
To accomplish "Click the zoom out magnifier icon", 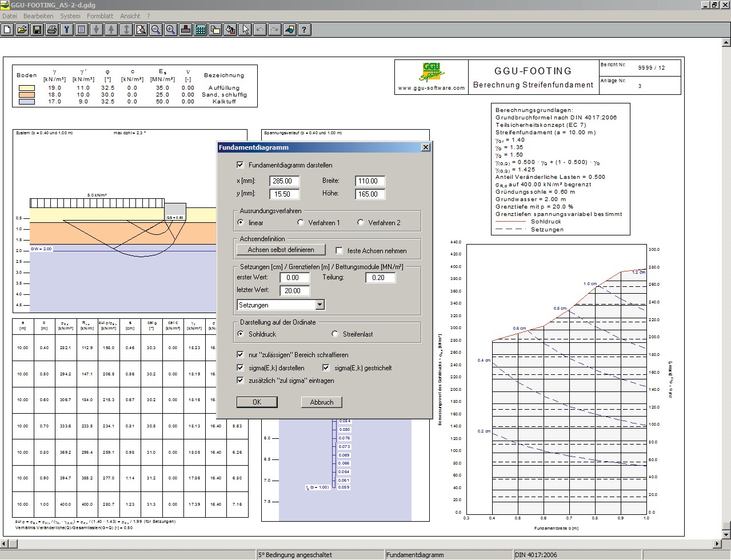I will pos(156,30).
